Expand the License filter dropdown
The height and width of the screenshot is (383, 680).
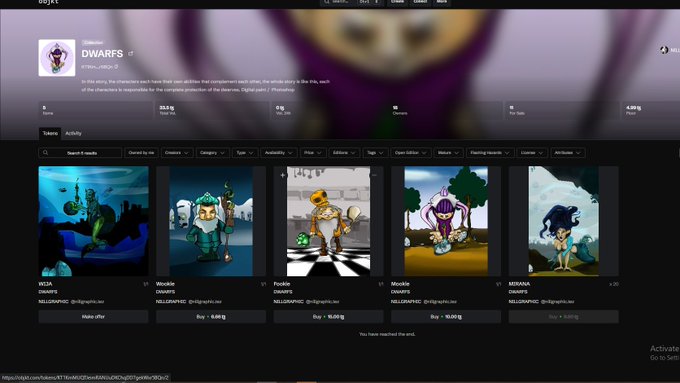pyautogui.click(x=532, y=153)
